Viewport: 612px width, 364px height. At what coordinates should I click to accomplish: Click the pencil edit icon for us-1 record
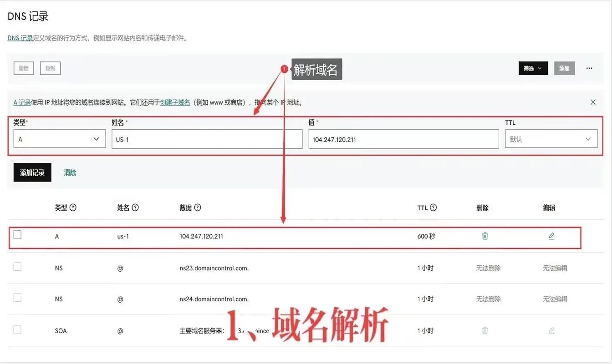[551, 236]
